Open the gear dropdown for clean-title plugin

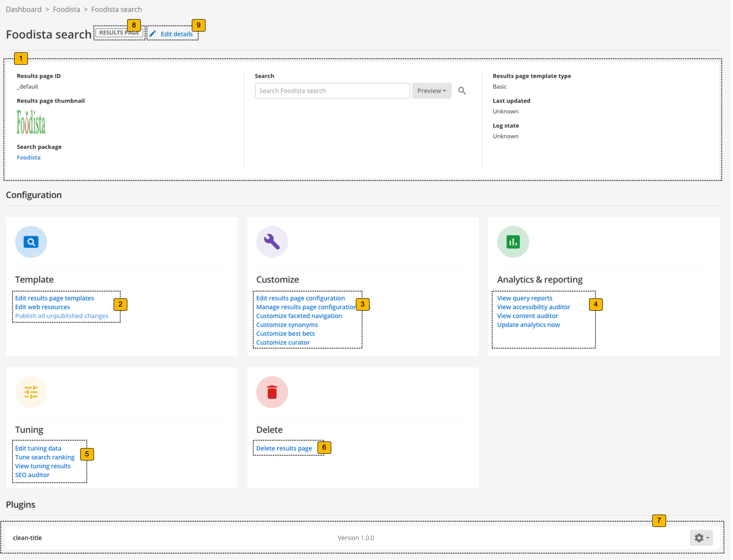[701, 538]
